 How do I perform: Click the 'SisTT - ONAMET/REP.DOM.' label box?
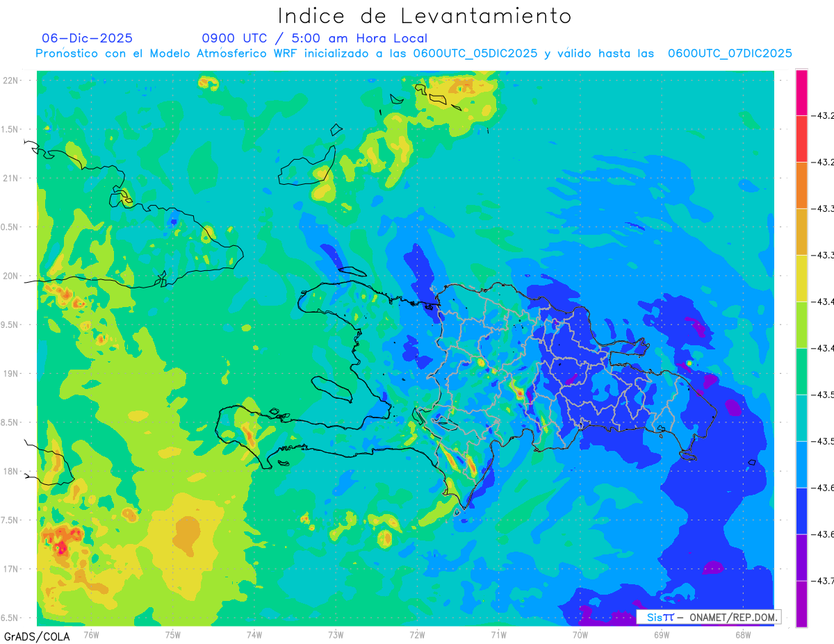click(708, 617)
